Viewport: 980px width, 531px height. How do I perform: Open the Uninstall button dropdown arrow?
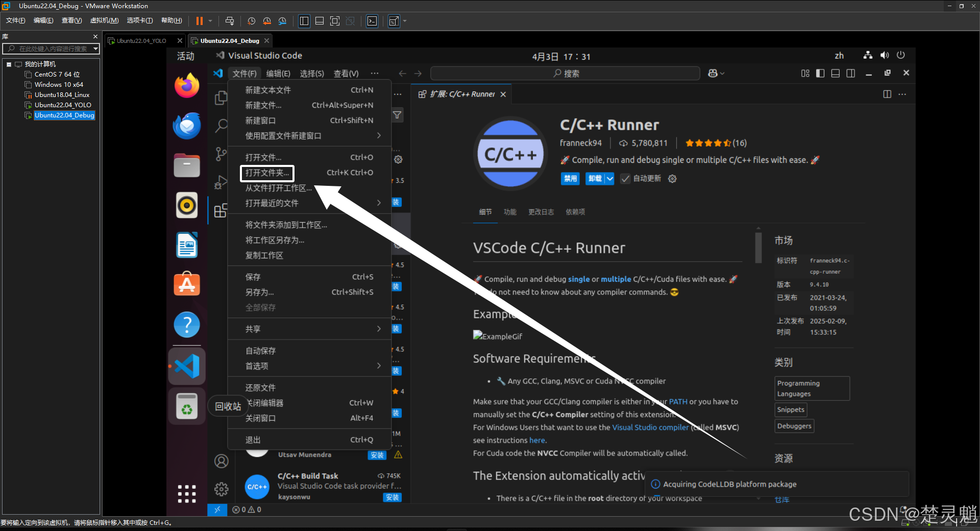point(609,179)
